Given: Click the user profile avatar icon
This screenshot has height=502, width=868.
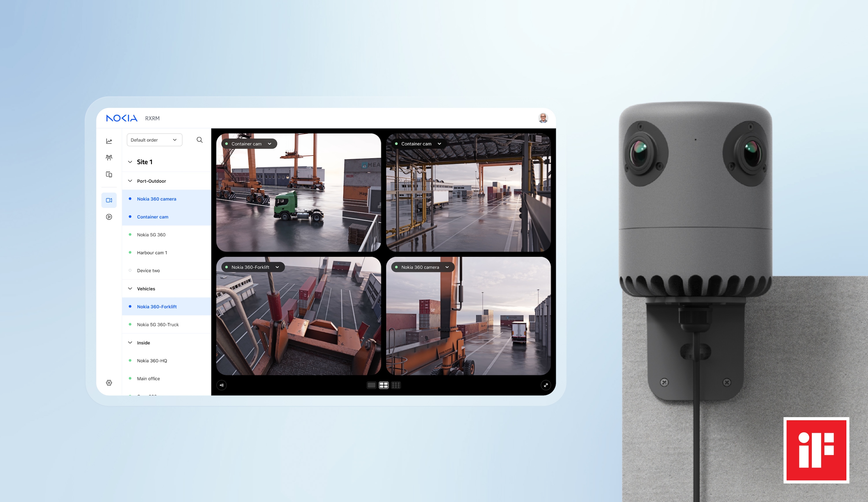Looking at the screenshot, I should (543, 118).
